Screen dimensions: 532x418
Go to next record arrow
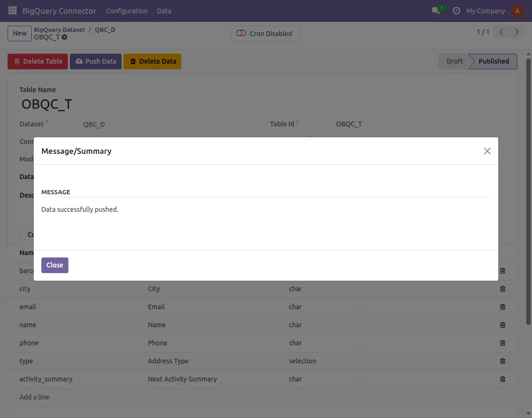click(x=516, y=32)
